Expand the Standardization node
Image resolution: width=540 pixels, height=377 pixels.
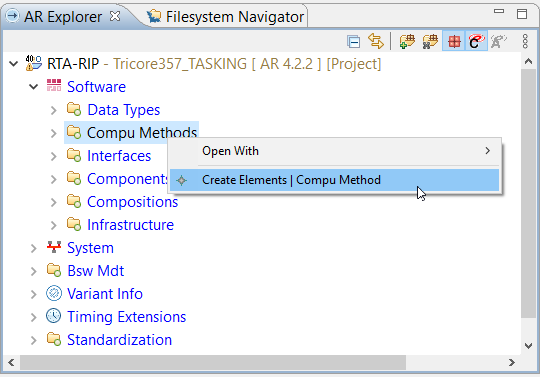(x=33, y=340)
